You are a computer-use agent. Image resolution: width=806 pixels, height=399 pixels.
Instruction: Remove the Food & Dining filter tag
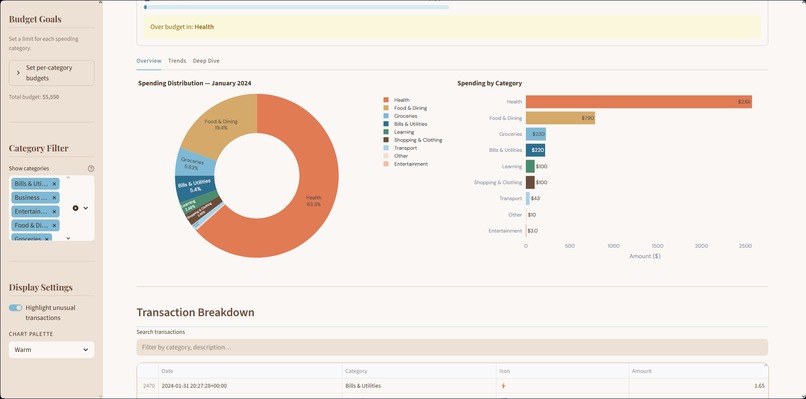54,225
